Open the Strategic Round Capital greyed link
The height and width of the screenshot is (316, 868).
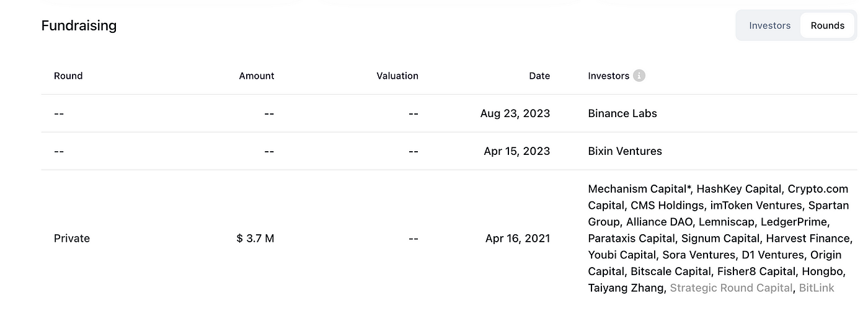click(731, 287)
